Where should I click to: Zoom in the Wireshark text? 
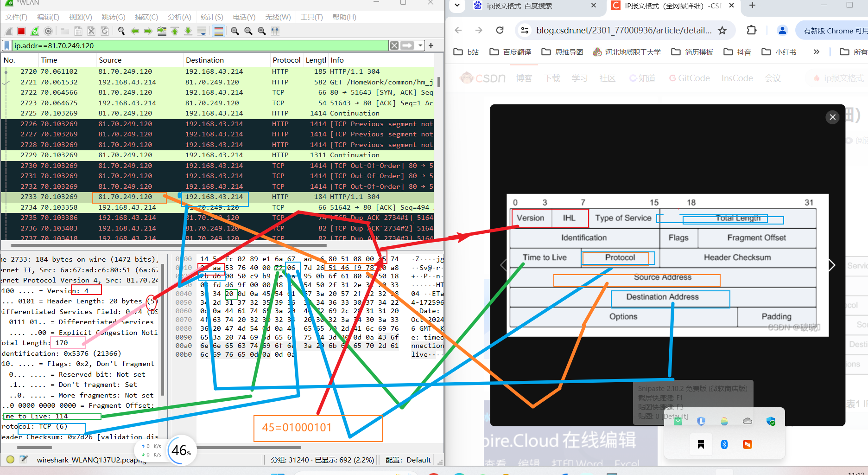(235, 31)
